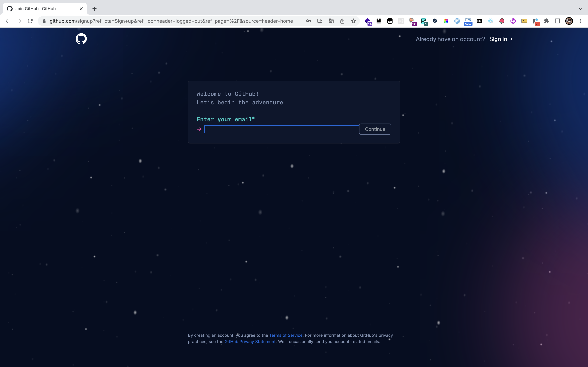The height and width of the screenshot is (367, 588).
Task: Click the share page icon
Action: point(342,21)
